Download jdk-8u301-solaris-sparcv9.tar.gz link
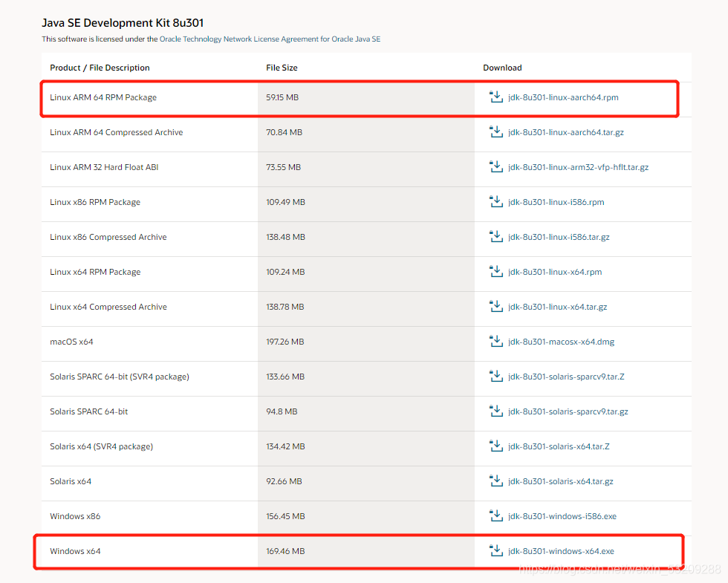728x583 pixels. click(x=568, y=411)
